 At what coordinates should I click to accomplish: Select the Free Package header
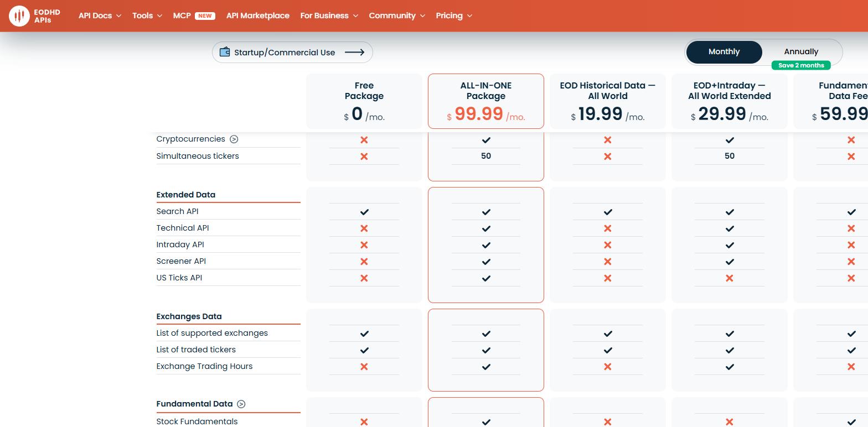click(364, 101)
